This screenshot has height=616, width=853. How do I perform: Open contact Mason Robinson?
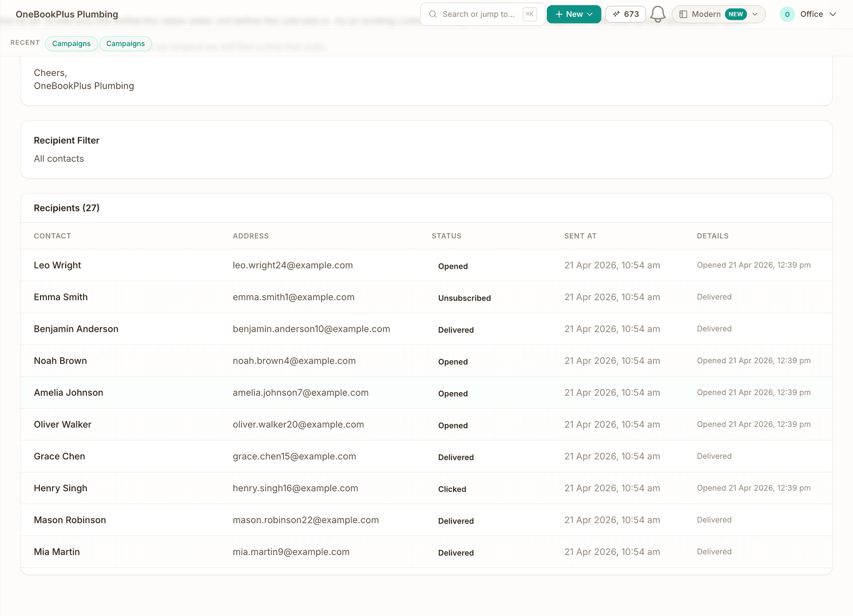coord(70,520)
